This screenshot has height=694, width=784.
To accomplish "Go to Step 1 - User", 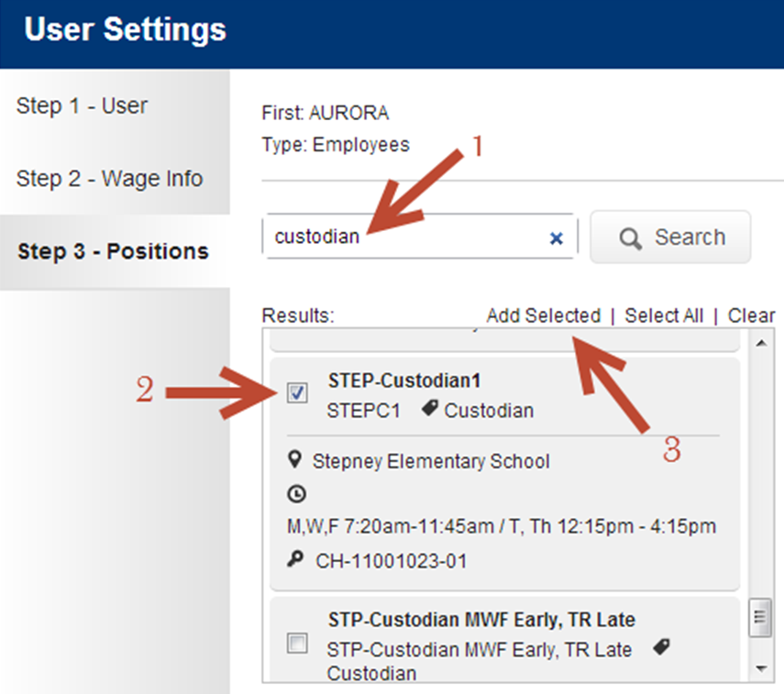I will pos(82,105).
